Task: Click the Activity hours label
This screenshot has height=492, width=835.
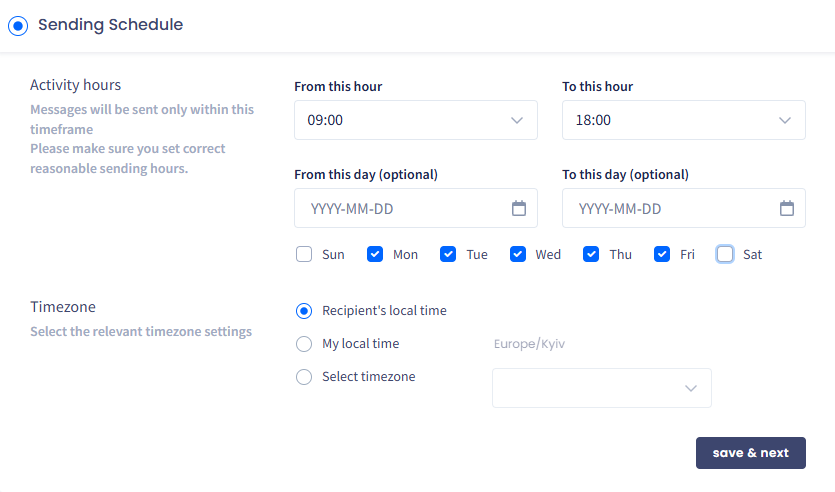Action: tap(76, 85)
